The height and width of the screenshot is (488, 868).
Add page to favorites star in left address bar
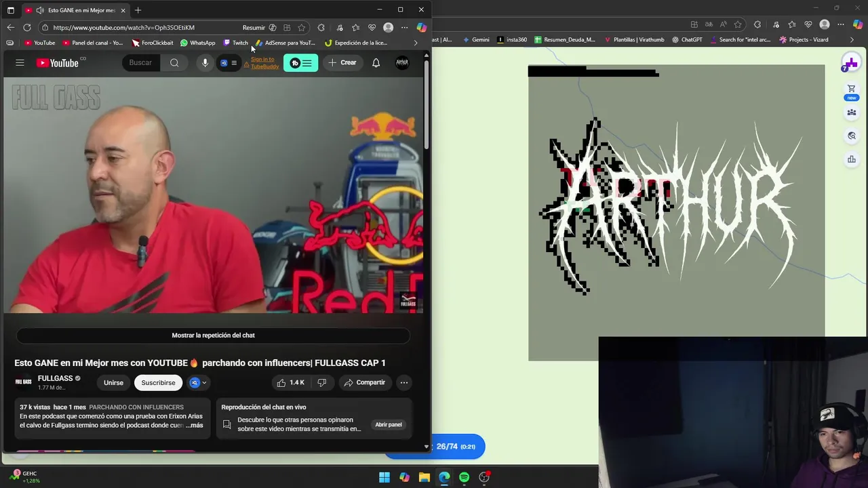[x=301, y=27]
